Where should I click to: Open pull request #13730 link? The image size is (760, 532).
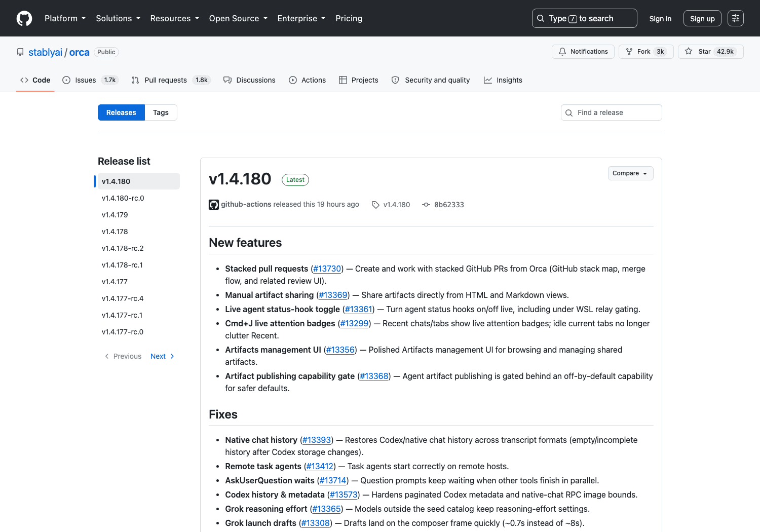click(x=327, y=269)
